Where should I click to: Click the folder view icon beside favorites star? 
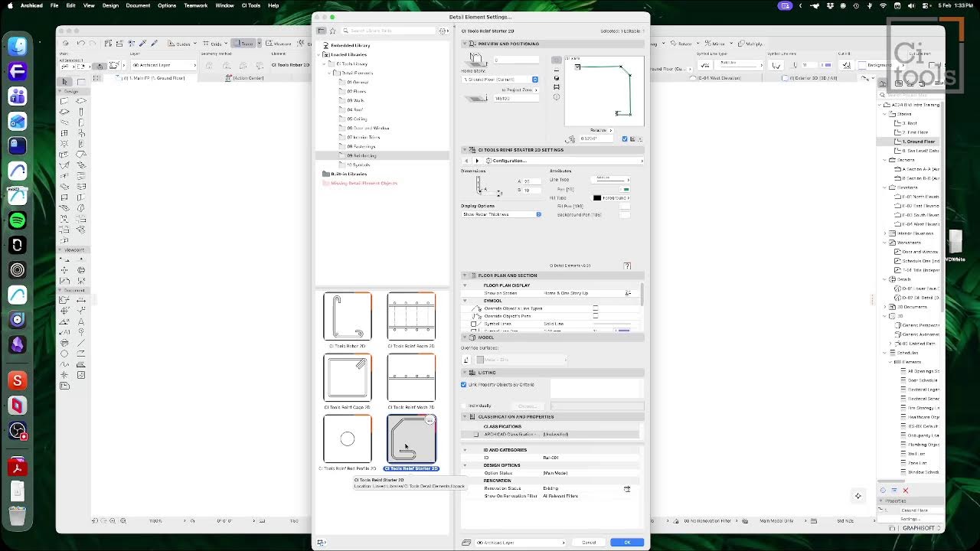point(322,31)
